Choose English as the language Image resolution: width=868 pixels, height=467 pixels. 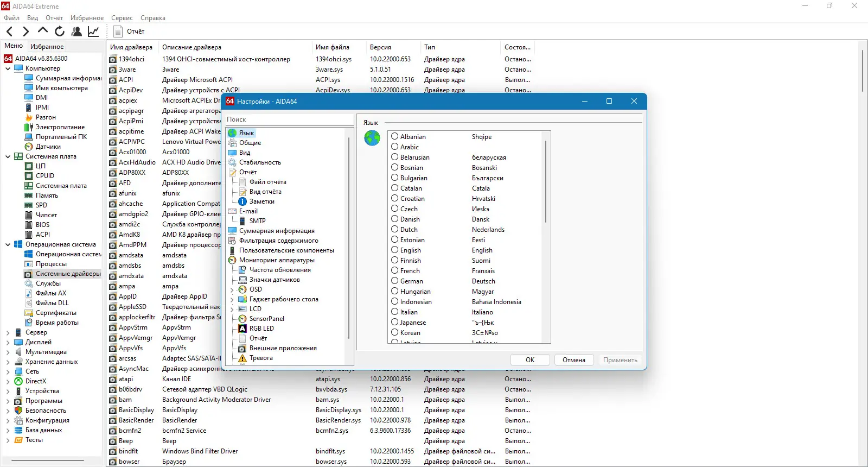[x=395, y=250]
